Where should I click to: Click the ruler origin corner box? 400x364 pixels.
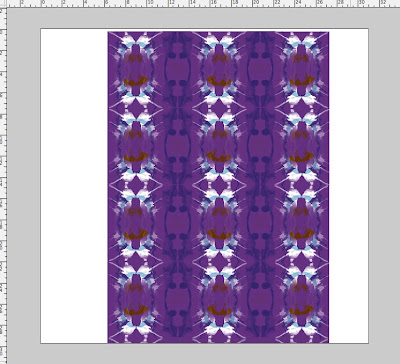pos(3,4)
